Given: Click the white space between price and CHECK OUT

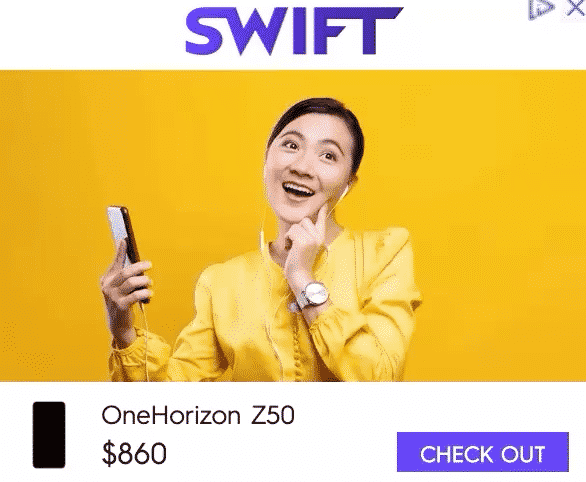Looking at the screenshot, I should pyautogui.click(x=280, y=453).
